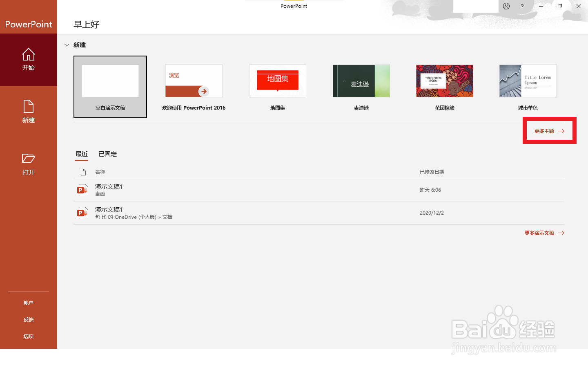Open 演示文稿1 located on 桌面

click(319, 190)
